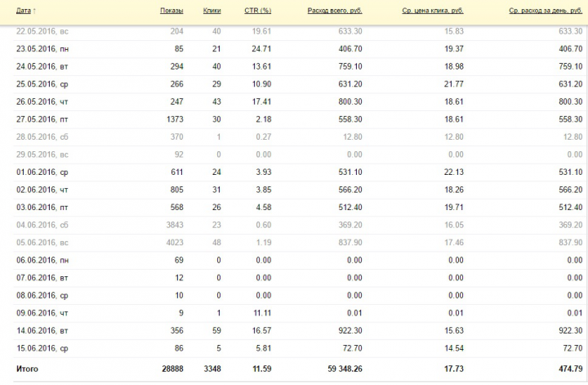588x385 pixels.
Task: Sort by Расход всего, руб. header
Action: (x=335, y=11)
